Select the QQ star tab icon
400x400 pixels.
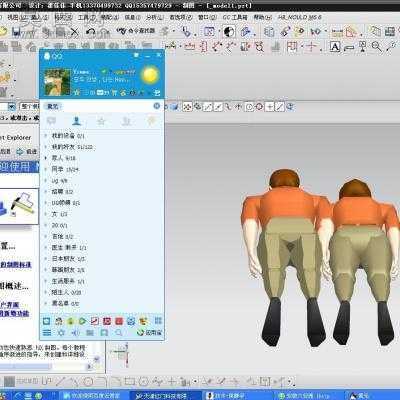coord(101,121)
